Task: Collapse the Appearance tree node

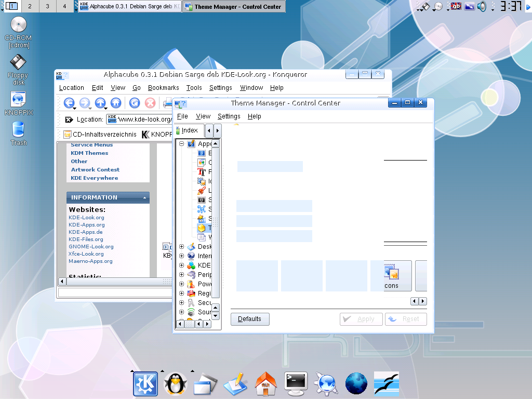Action: point(181,143)
